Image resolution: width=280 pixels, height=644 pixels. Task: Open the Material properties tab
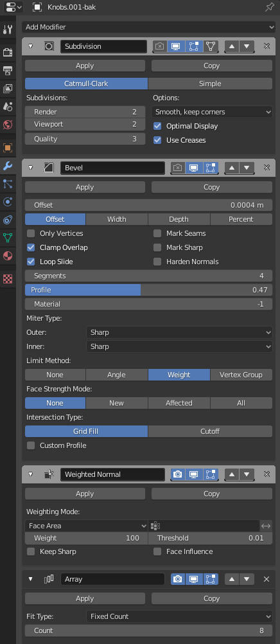[8, 256]
